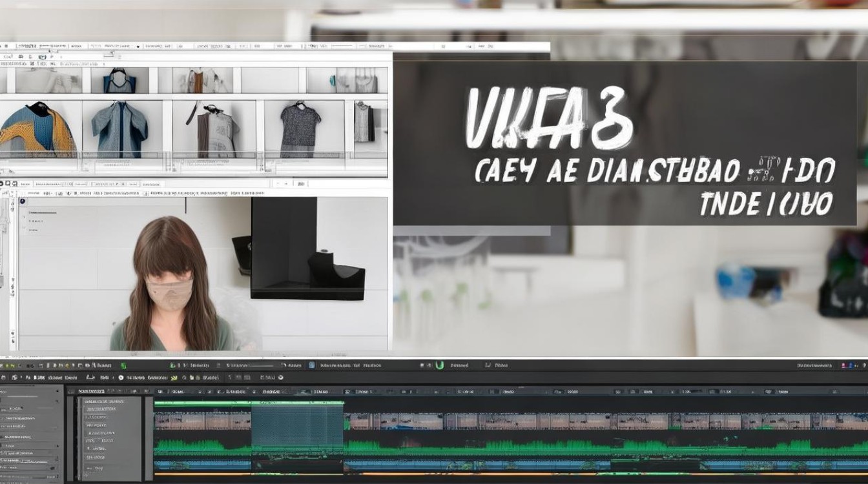Click the handwritten title text overlay
This screenshot has width=868, height=484.
click(x=549, y=119)
